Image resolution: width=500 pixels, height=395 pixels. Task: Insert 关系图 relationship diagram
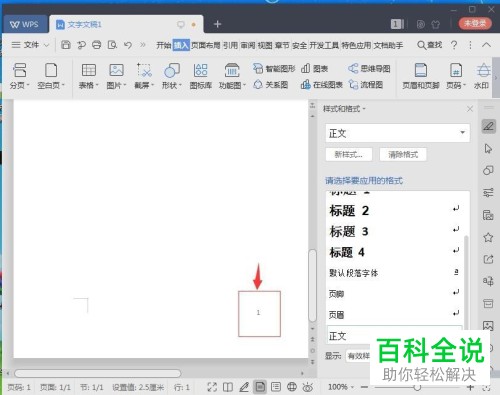[x=271, y=85]
